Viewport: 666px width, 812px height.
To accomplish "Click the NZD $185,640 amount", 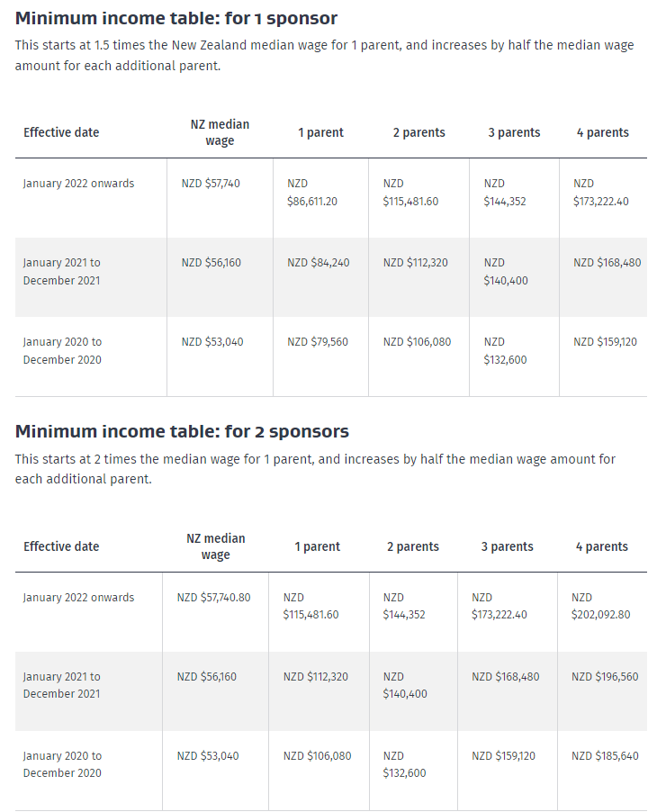I will (605, 756).
